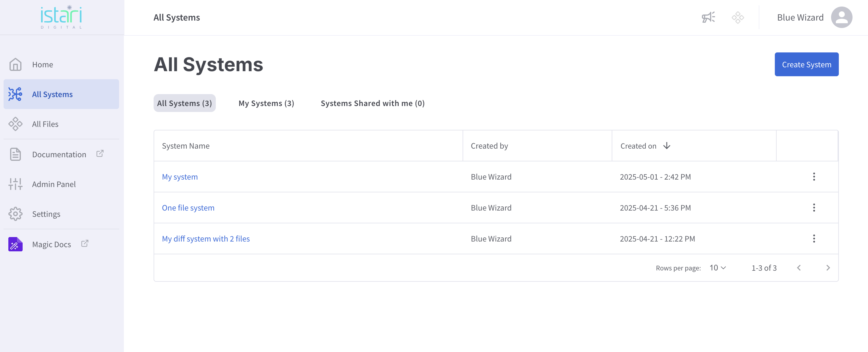
Task: Click the megaphone announcements icon
Action: (x=708, y=17)
